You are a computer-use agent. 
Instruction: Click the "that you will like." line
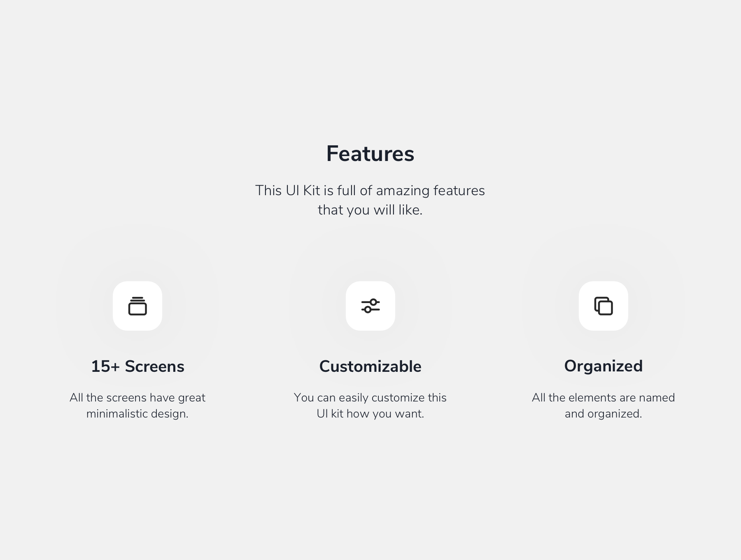click(370, 210)
